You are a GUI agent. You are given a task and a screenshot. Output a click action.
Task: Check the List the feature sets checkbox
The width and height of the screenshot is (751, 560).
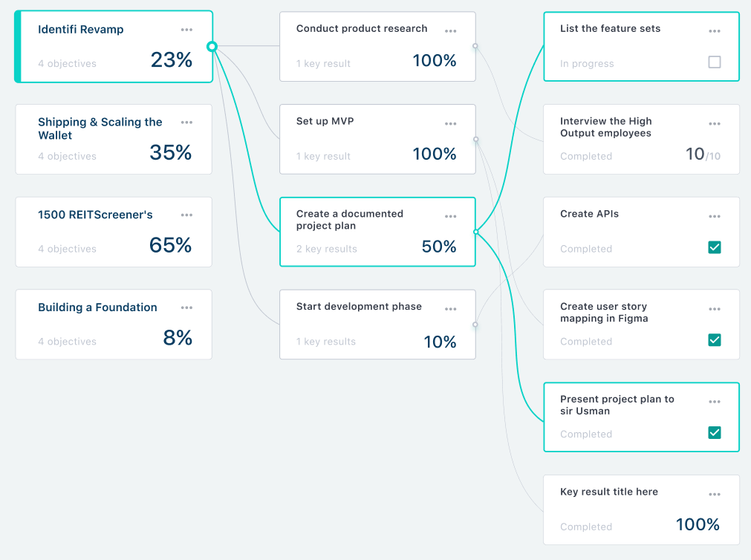(x=714, y=62)
